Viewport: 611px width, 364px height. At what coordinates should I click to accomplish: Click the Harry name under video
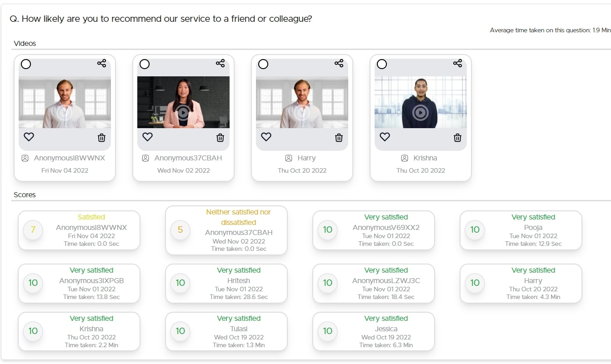pos(306,158)
